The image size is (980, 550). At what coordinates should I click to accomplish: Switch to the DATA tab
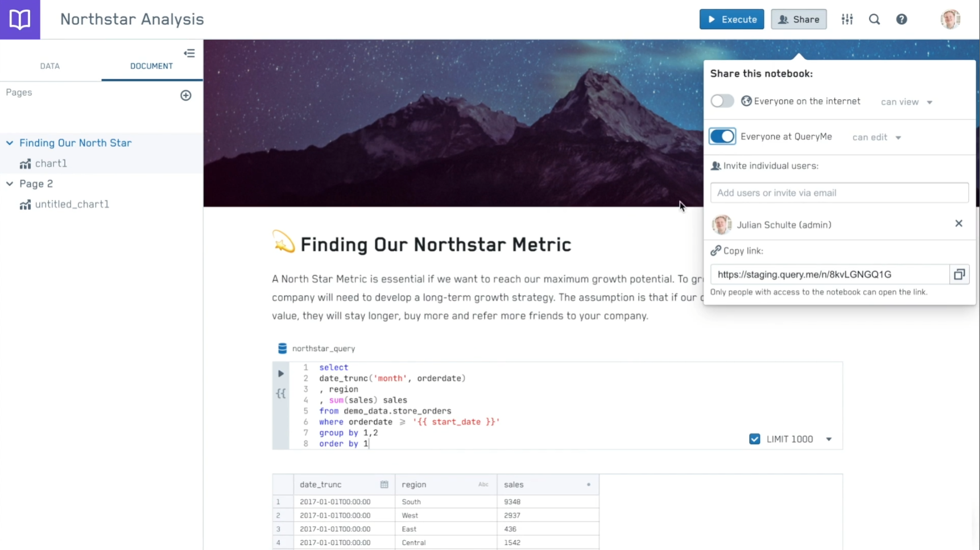[50, 66]
